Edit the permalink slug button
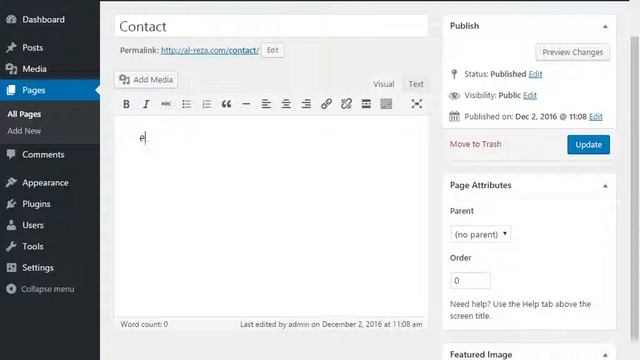The height and width of the screenshot is (360, 640). coord(273,50)
